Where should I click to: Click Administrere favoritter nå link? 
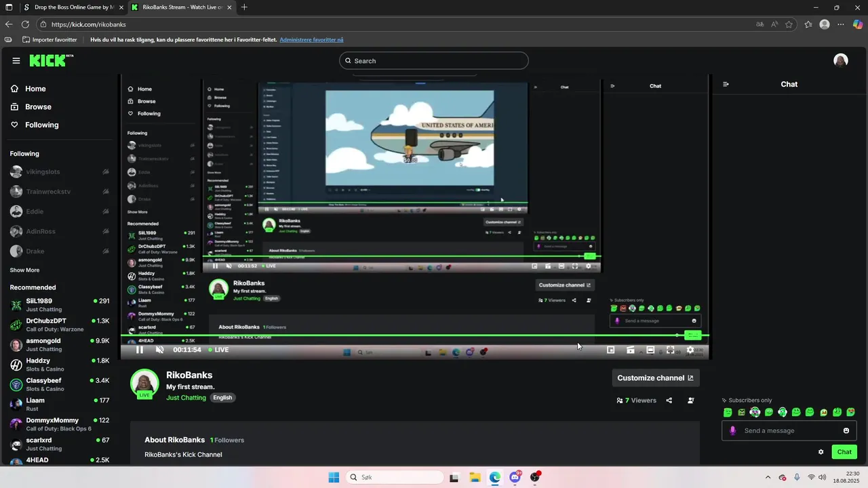[311, 40]
